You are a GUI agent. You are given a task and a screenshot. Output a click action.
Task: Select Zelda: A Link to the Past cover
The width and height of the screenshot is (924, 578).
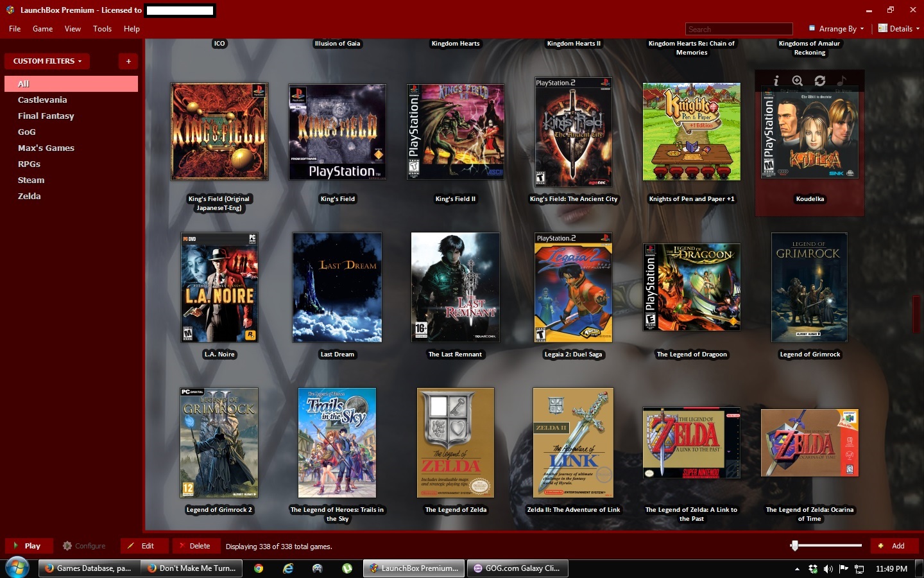(692, 443)
